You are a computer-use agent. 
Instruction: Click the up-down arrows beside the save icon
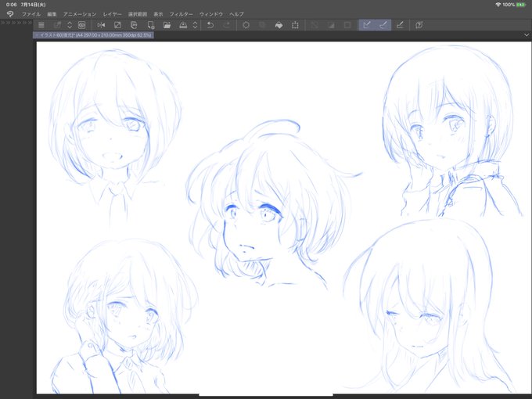coord(195,25)
